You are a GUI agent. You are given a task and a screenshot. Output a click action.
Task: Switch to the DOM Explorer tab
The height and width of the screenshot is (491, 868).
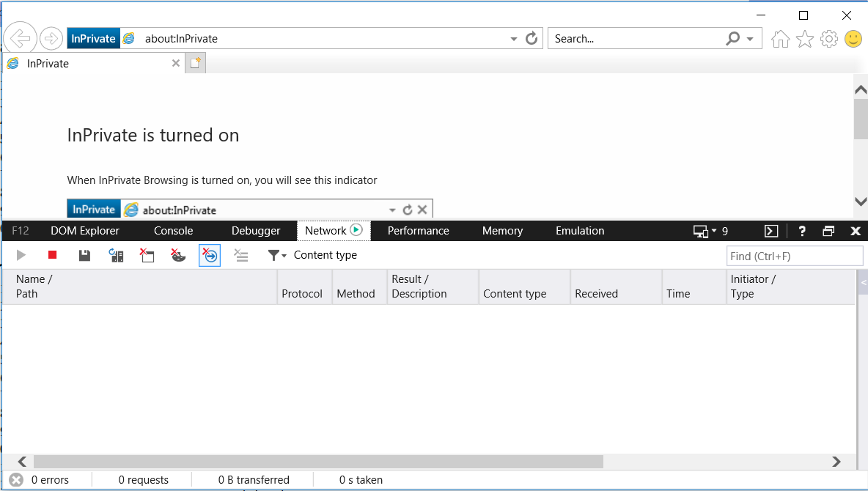pos(85,231)
